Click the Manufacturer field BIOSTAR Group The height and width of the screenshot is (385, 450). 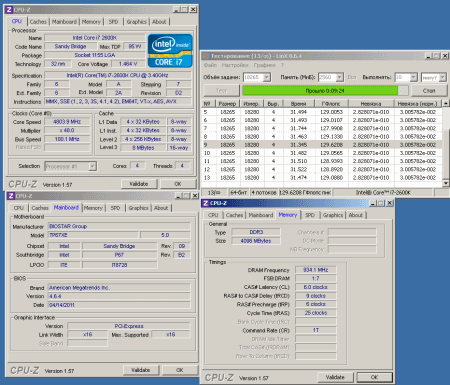(119, 226)
